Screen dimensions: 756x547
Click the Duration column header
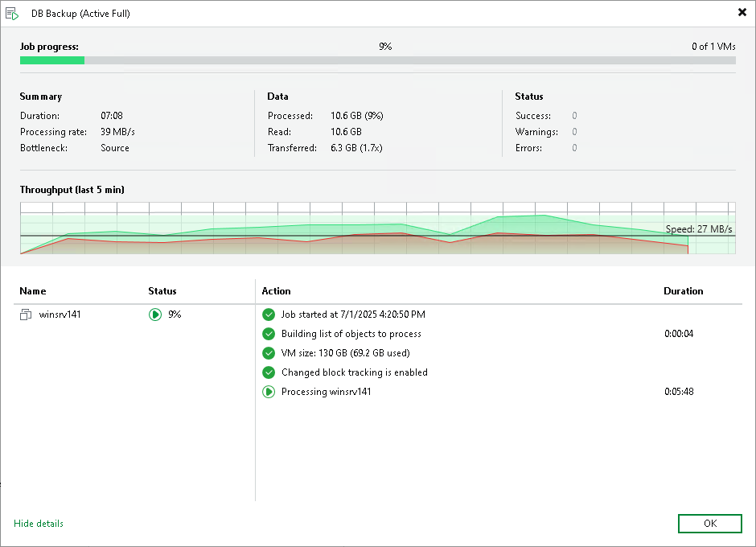(683, 291)
